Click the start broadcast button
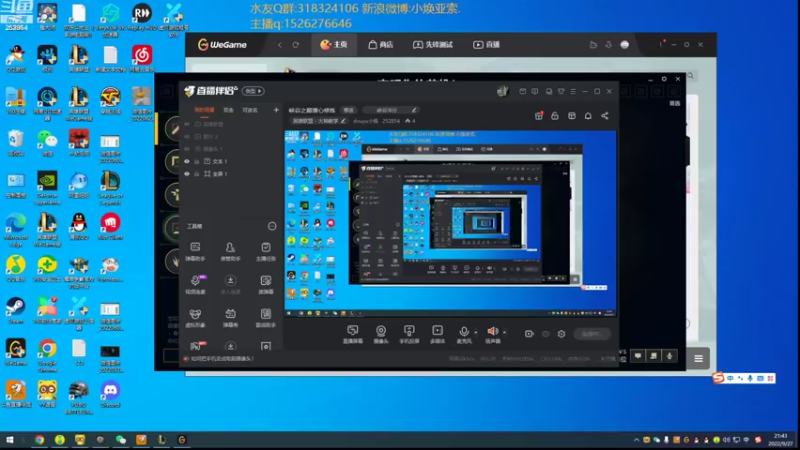Image resolution: width=800 pixels, height=450 pixels. point(591,334)
